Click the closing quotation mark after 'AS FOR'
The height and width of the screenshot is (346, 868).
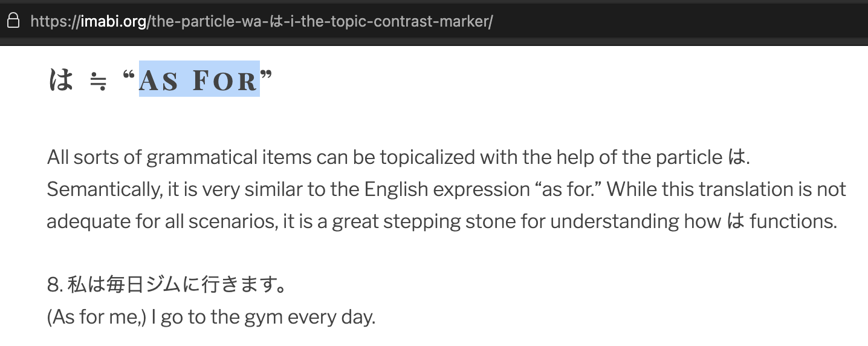tap(267, 75)
